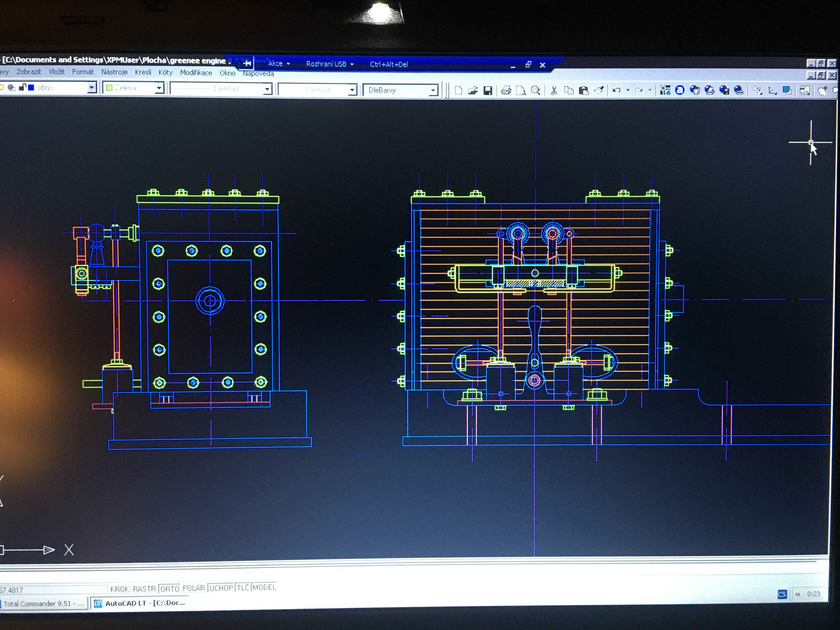Open the Zelena color dropdown

pyautogui.click(x=159, y=89)
